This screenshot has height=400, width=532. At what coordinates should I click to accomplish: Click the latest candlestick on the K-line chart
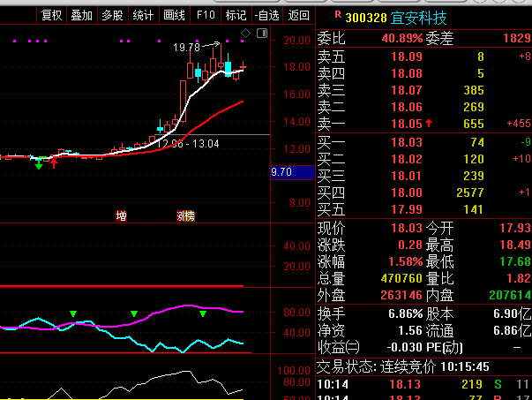pos(244,66)
